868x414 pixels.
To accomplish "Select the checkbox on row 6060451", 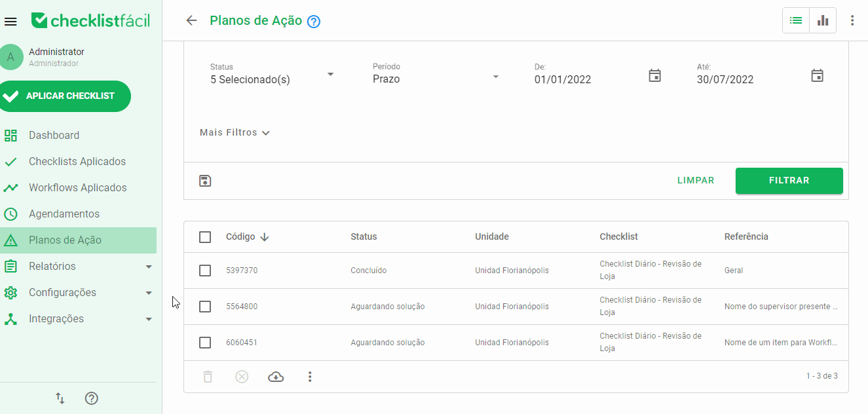I will [x=205, y=342].
